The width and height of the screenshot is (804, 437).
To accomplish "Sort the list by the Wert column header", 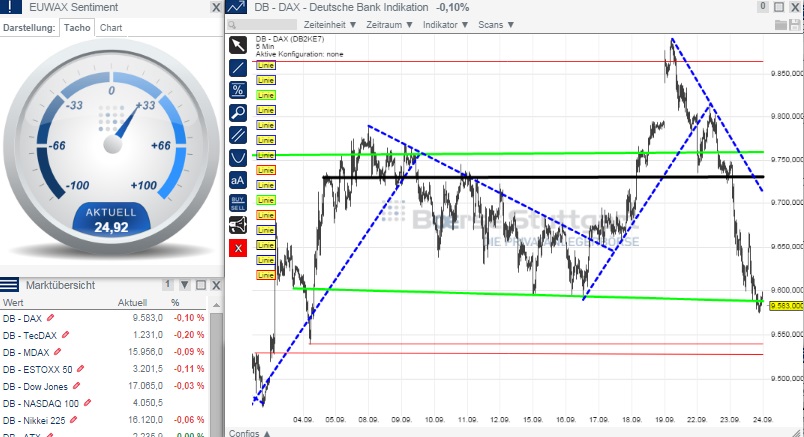I will (x=13, y=303).
